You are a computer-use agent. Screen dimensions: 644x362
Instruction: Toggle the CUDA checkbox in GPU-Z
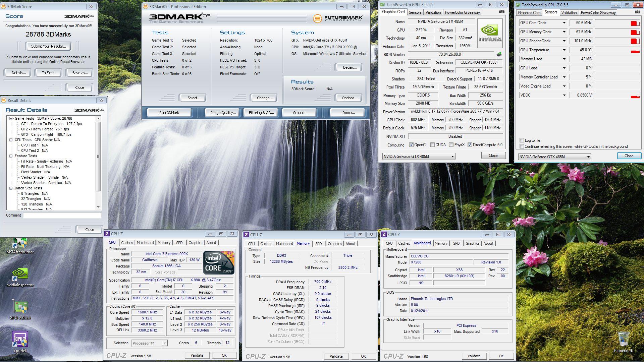pos(433,145)
